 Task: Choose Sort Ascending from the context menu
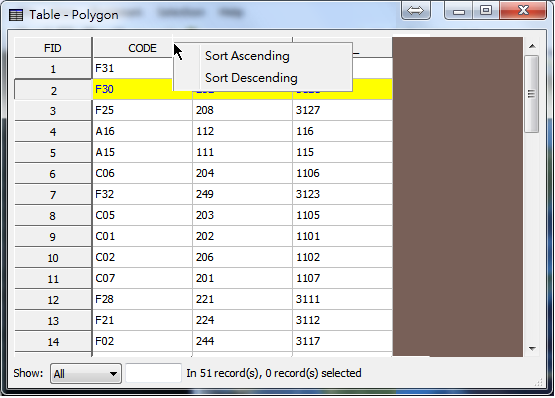[263, 56]
